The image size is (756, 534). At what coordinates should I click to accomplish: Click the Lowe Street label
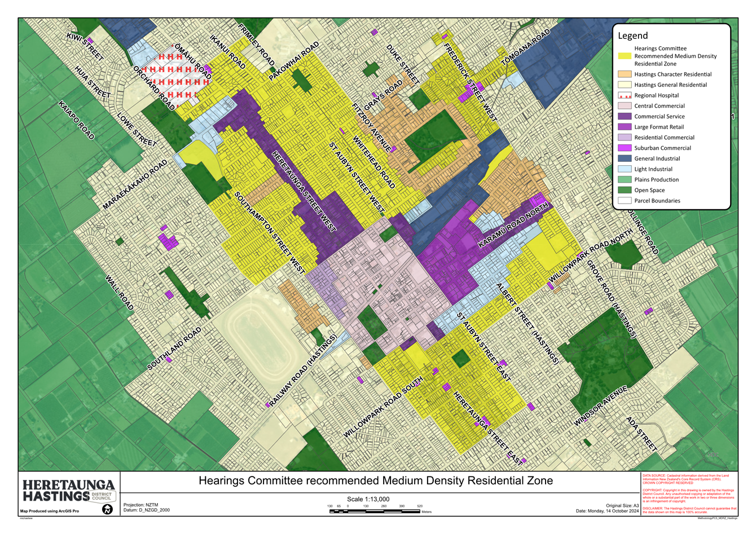(x=136, y=130)
